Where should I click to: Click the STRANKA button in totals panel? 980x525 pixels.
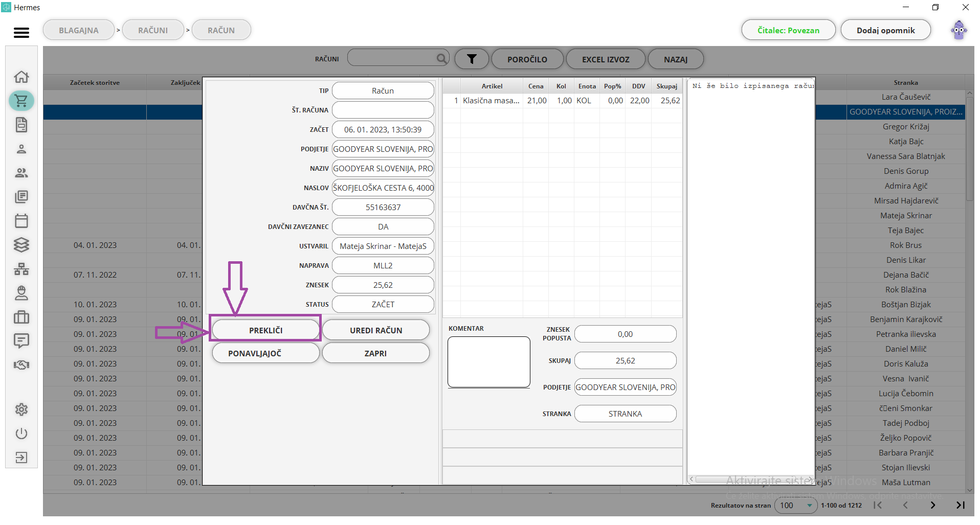[625, 414]
